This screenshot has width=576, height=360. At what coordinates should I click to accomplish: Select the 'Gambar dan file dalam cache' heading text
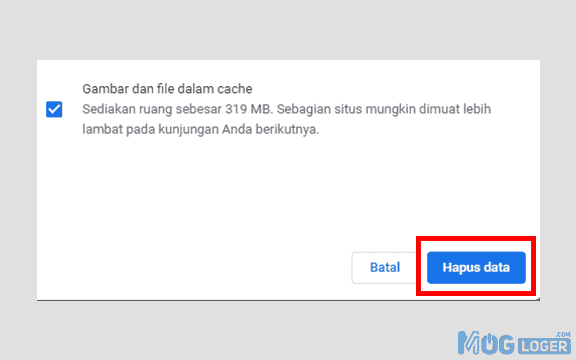167,89
